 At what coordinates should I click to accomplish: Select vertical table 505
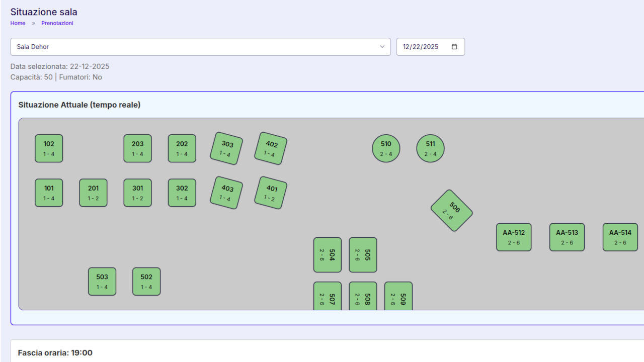[x=363, y=255]
